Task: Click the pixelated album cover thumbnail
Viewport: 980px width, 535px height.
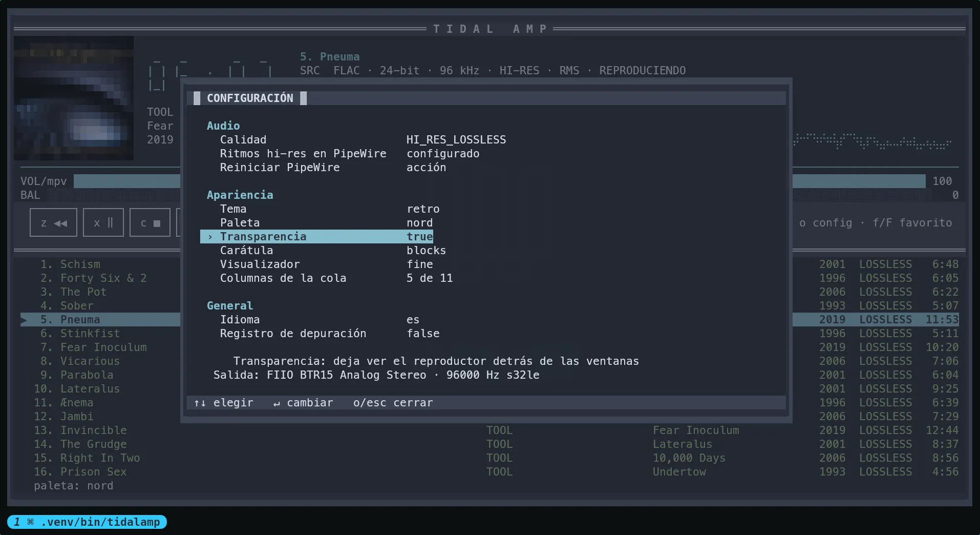Action: pos(74,98)
